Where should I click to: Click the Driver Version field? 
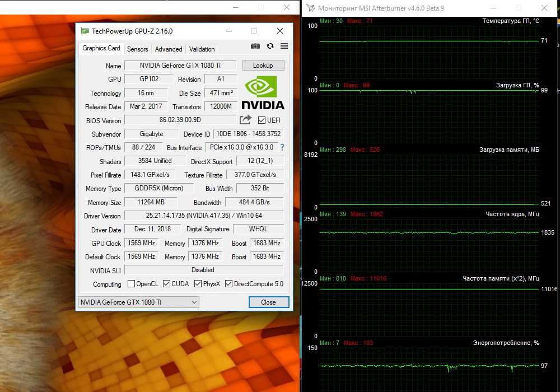click(x=204, y=215)
